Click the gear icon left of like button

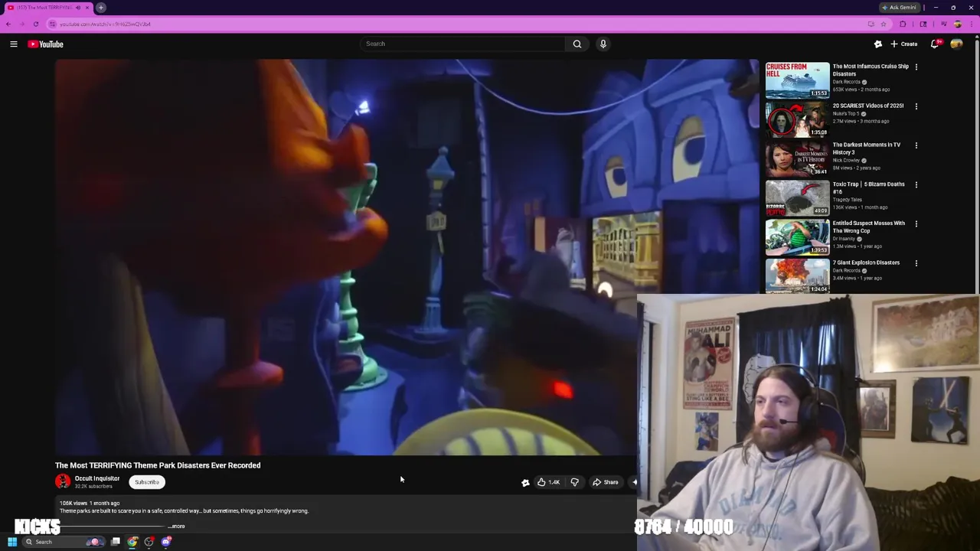525,483
